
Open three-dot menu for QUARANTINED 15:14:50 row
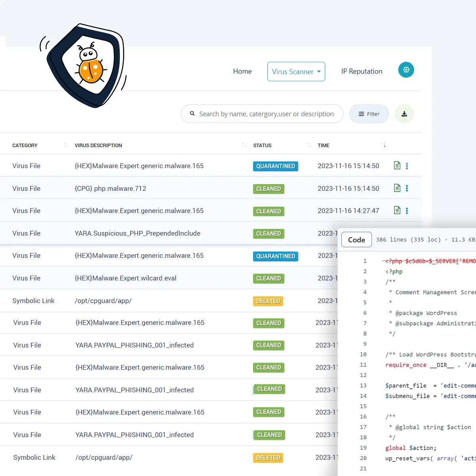(x=407, y=166)
